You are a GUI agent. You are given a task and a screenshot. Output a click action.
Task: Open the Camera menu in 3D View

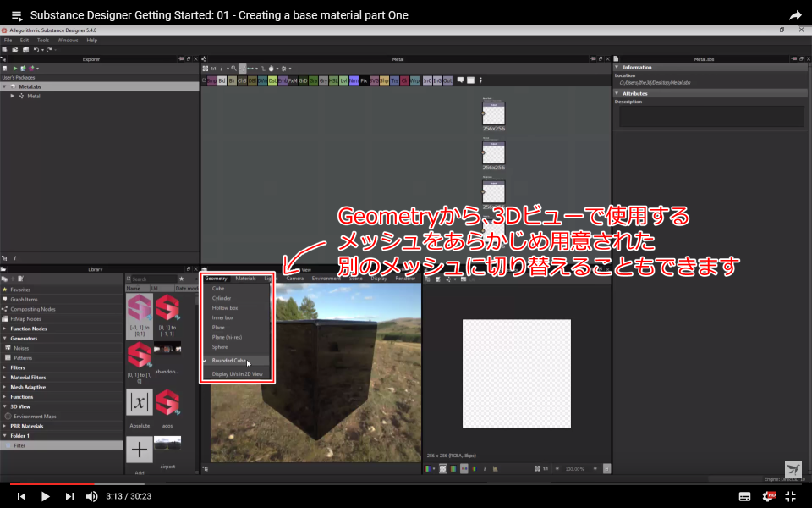pos(294,279)
